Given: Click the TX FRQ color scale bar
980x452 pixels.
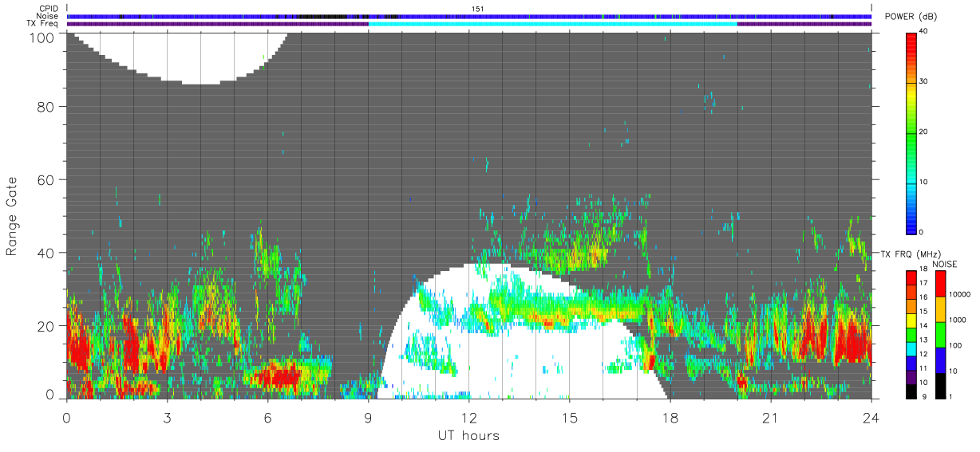Looking at the screenshot, I should pos(911,334).
